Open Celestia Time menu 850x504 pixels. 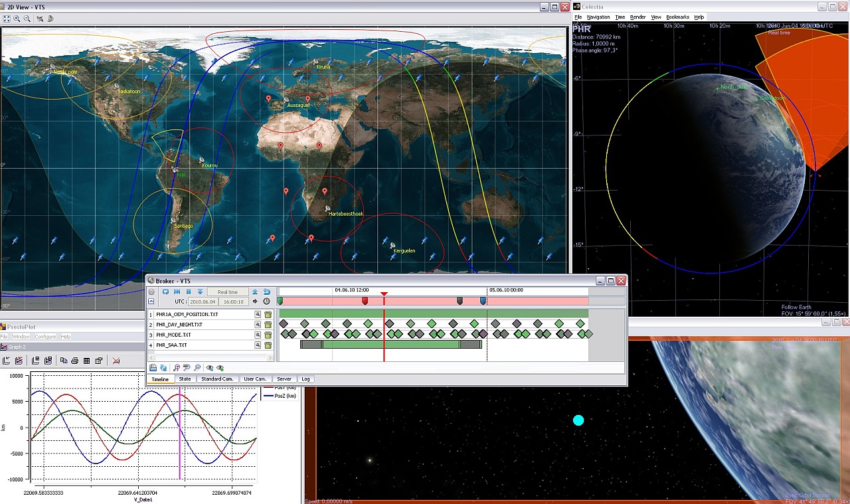coord(620,17)
